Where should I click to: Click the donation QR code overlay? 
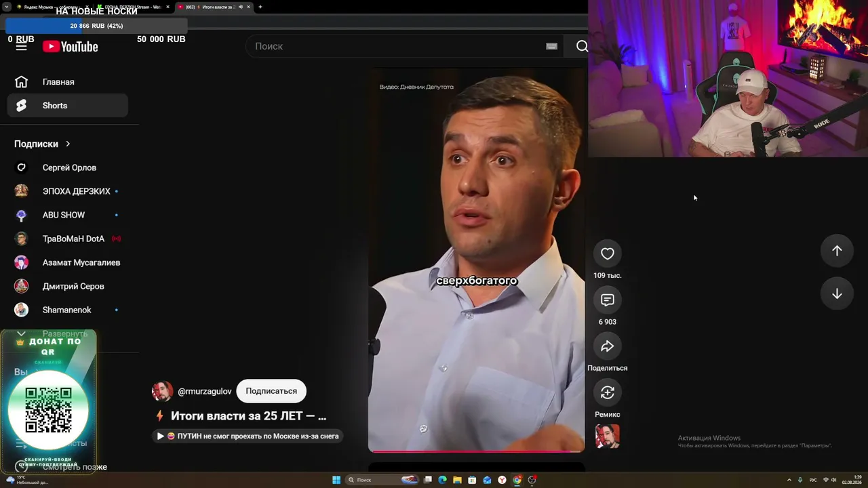(x=48, y=410)
